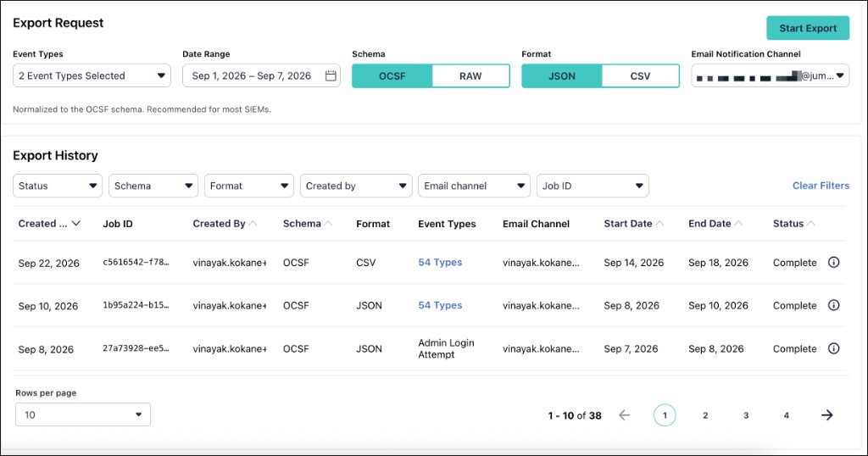Click Job ID 27a73928-ee5… cell
This screenshot has width=868, height=456.
pos(136,348)
